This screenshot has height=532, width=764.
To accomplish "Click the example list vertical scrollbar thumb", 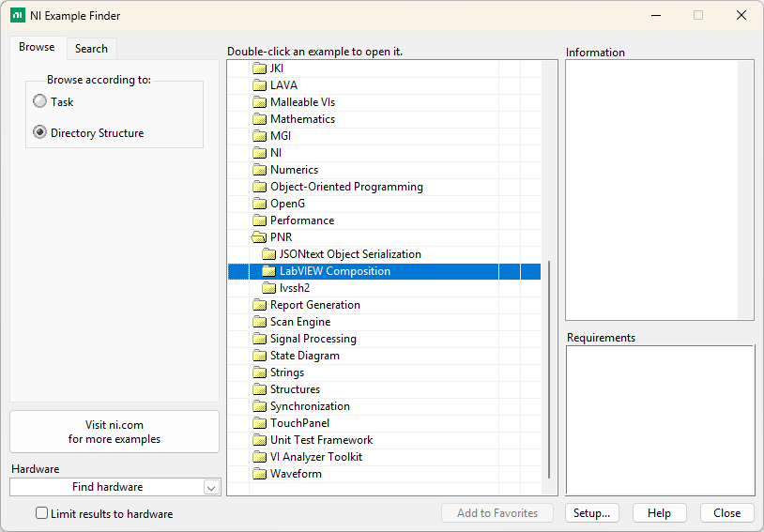I will pos(549,370).
